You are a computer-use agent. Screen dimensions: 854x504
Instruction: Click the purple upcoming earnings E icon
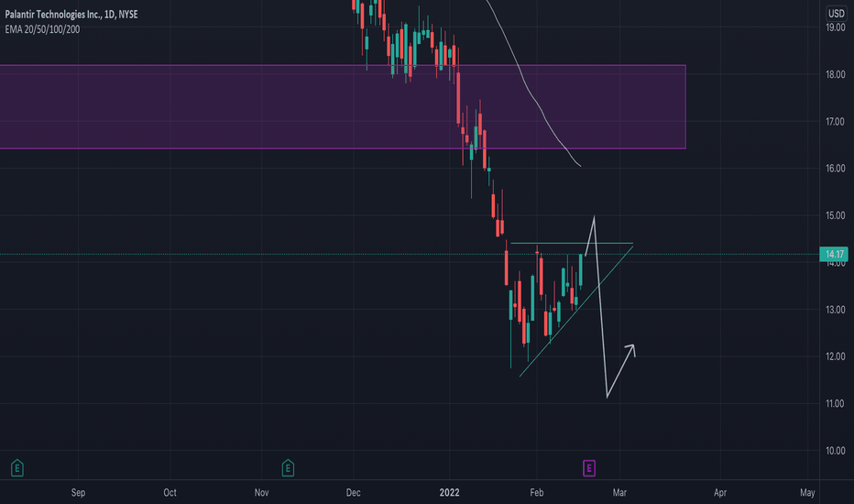click(589, 468)
